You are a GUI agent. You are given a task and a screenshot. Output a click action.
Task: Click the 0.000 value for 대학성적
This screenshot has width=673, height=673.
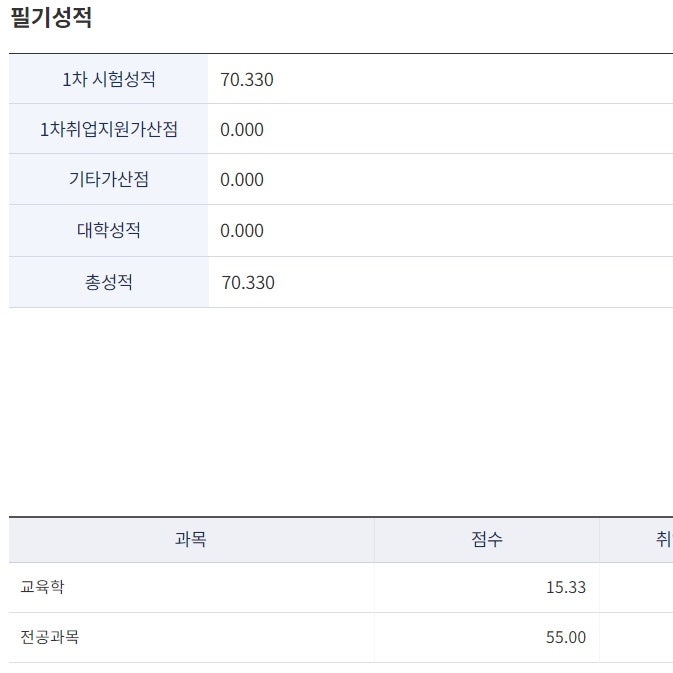pyautogui.click(x=242, y=231)
